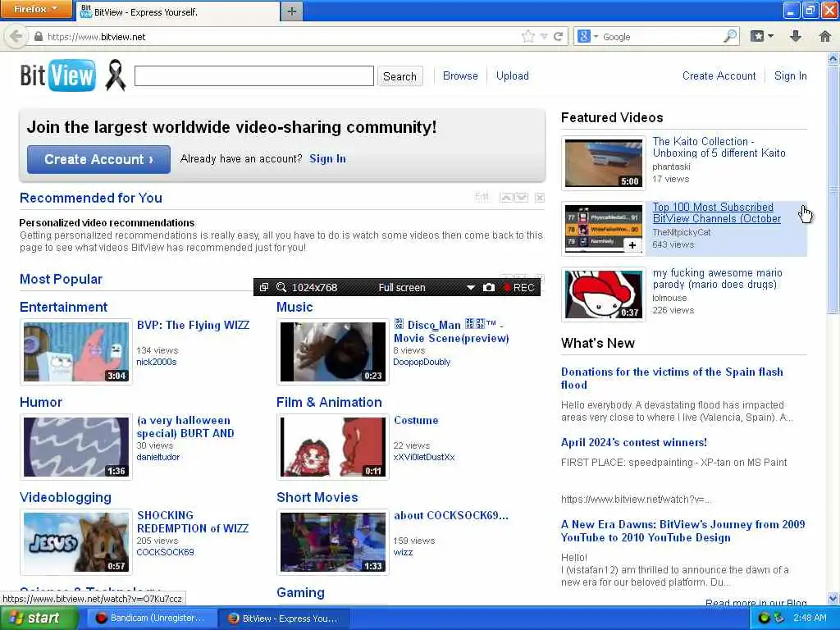
Task: Expand the Bandicam Full screen mode dropdown
Action: pyautogui.click(x=470, y=288)
